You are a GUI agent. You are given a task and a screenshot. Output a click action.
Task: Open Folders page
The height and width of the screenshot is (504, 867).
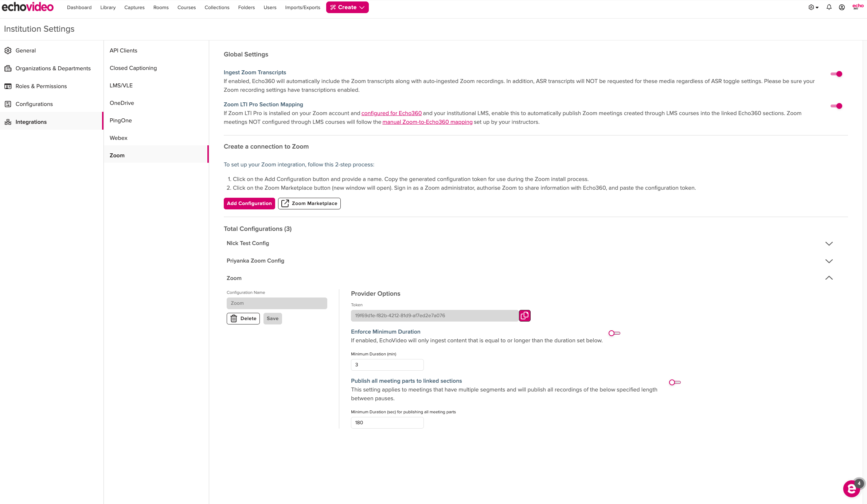[246, 7]
